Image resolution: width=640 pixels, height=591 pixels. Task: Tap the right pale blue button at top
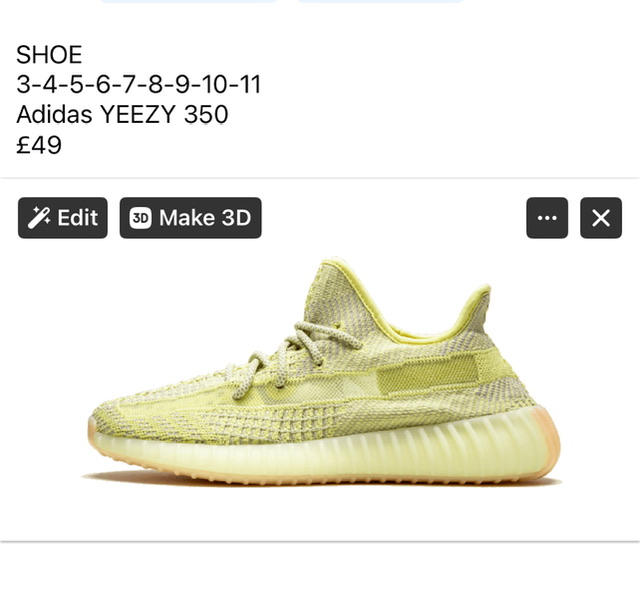tap(380, 1)
